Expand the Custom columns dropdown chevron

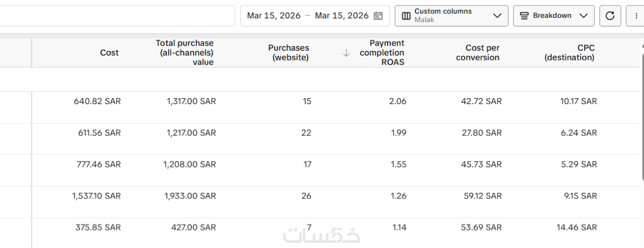pyautogui.click(x=497, y=16)
